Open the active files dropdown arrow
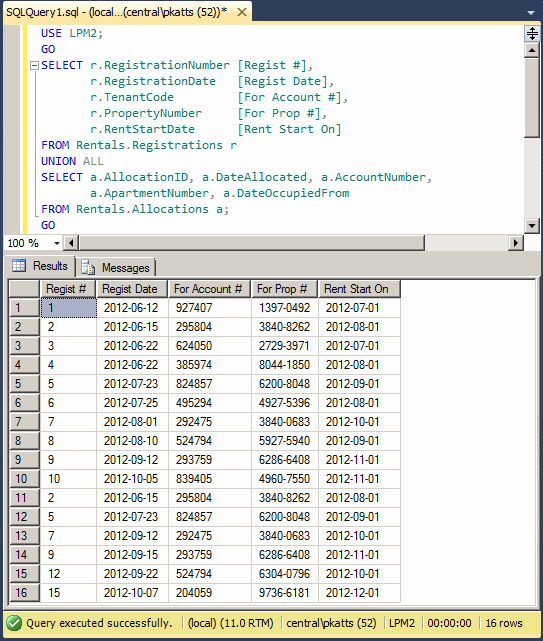 531,13
